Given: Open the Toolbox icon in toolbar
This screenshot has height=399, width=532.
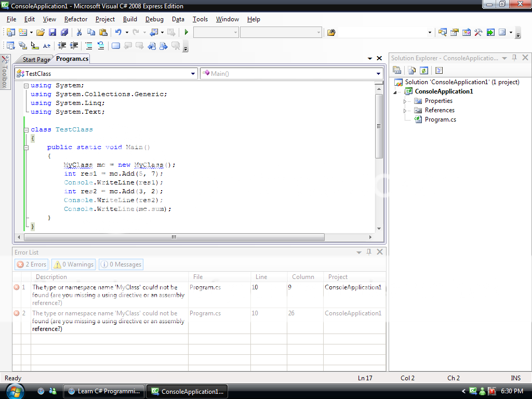Looking at the screenshot, I should tap(478, 33).
